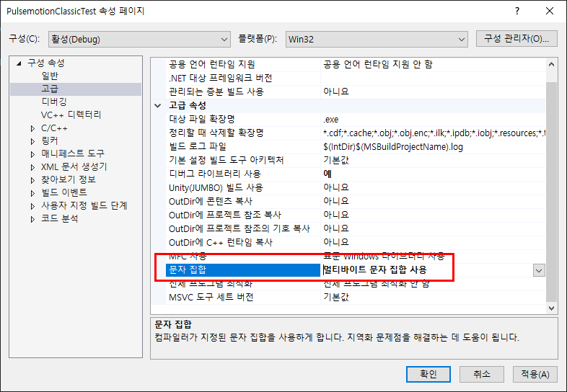Select 일반 in the property tree
567x392 pixels.
pos(50,76)
